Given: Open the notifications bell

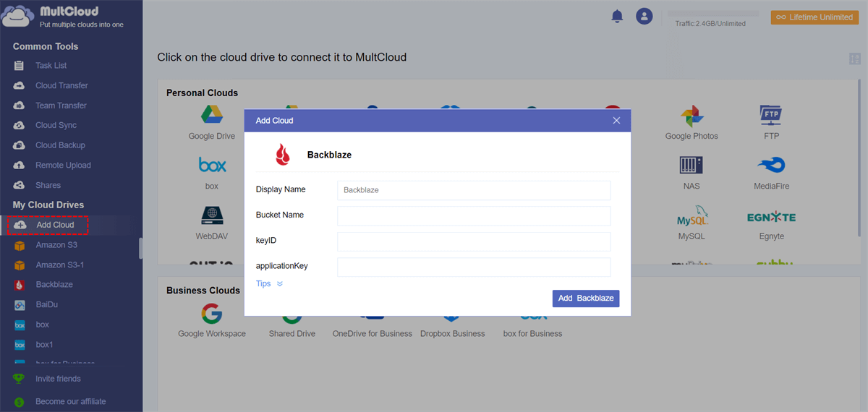Looking at the screenshot, I should [617, 16].
